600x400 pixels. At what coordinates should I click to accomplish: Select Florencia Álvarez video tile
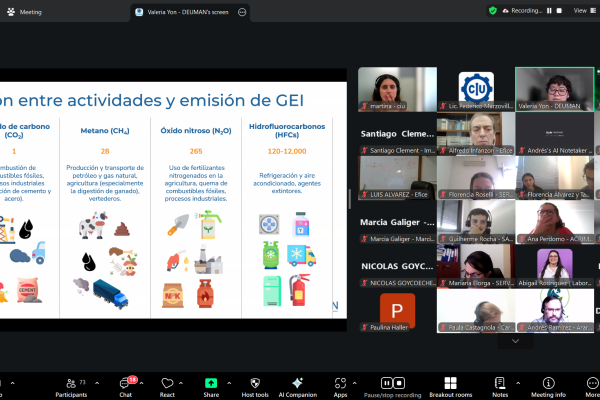554,178
